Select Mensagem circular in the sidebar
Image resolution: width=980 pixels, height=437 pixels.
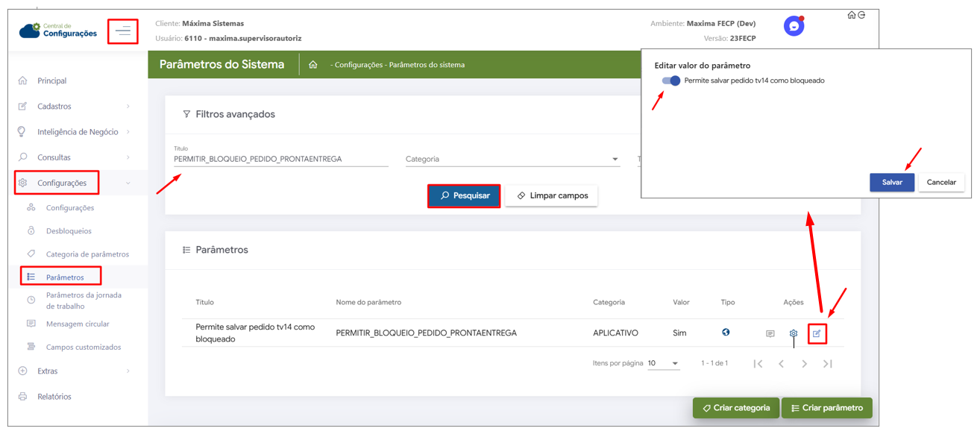(x=78, y=324)
